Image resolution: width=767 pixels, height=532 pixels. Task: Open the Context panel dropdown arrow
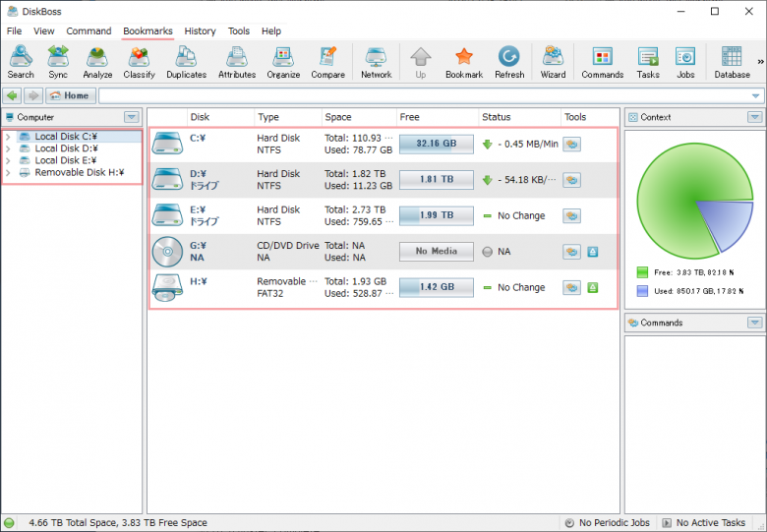point(755,117)
